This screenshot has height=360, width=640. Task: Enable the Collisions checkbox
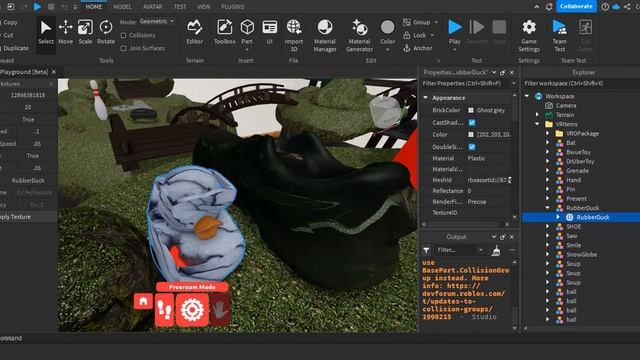[x=123, y=36]
